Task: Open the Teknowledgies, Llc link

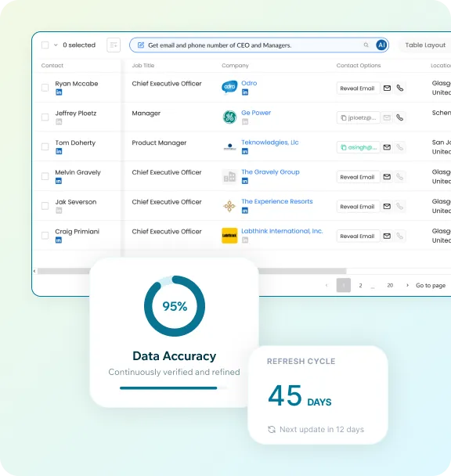Action: coord(269,142)
